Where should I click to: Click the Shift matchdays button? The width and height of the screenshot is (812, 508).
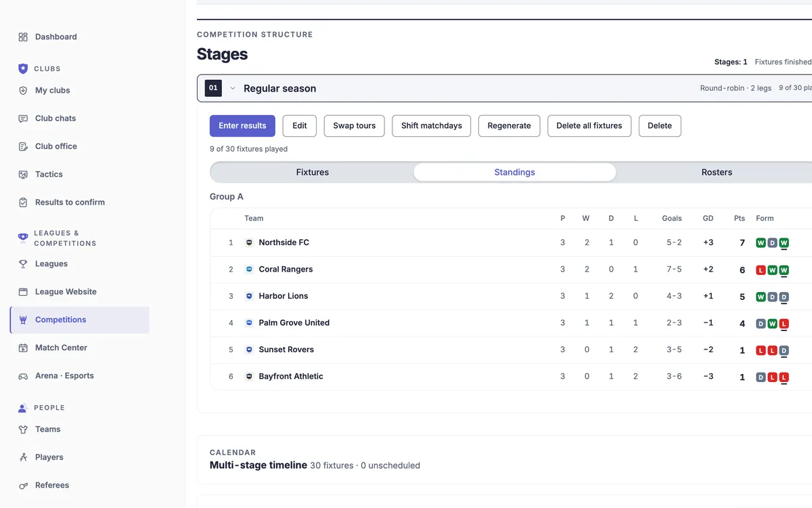pos(432,126)
